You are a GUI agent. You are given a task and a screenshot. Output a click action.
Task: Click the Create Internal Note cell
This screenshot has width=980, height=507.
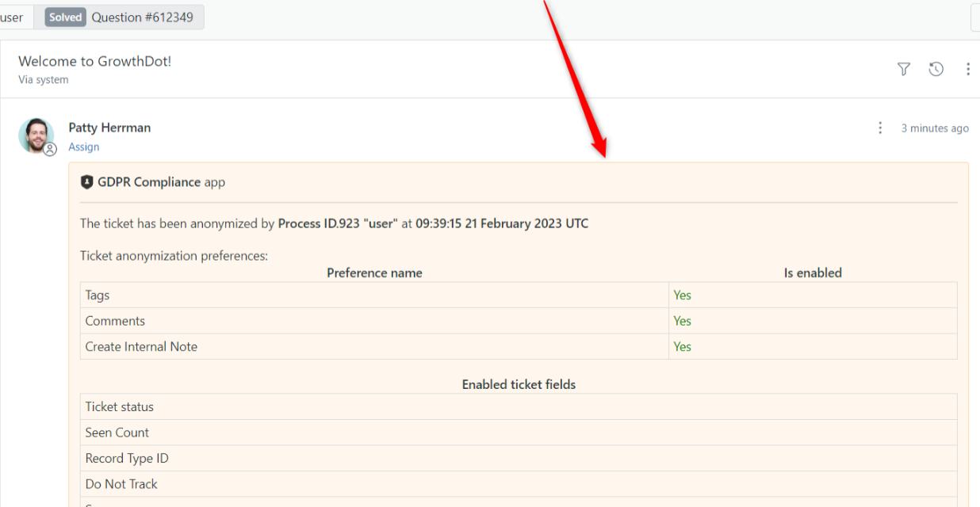[374, 346]
